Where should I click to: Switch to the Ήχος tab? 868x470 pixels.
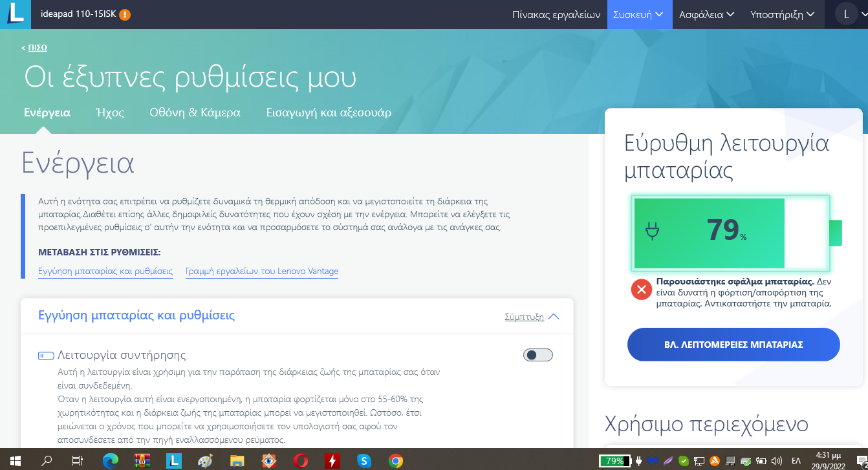pos(110,112)
